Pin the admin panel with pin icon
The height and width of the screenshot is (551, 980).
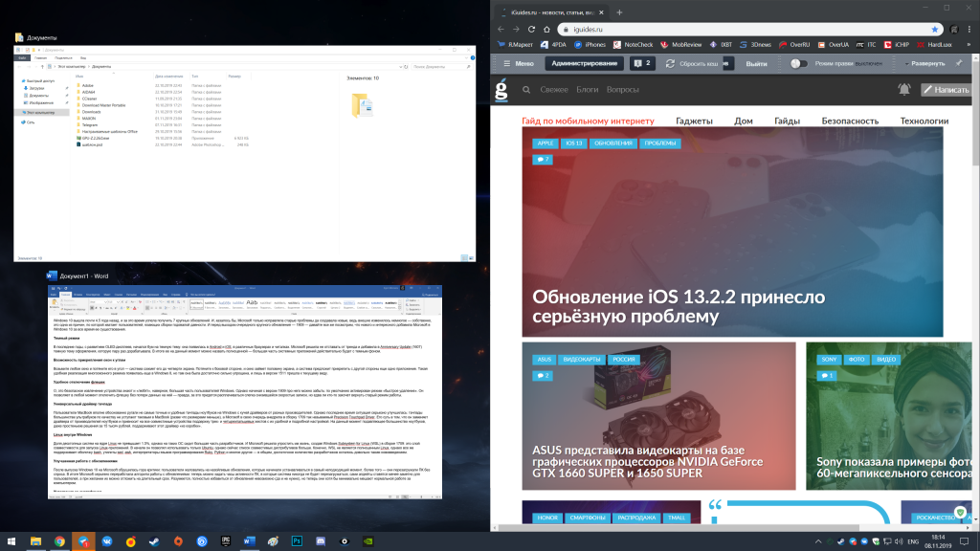point(959,63)
